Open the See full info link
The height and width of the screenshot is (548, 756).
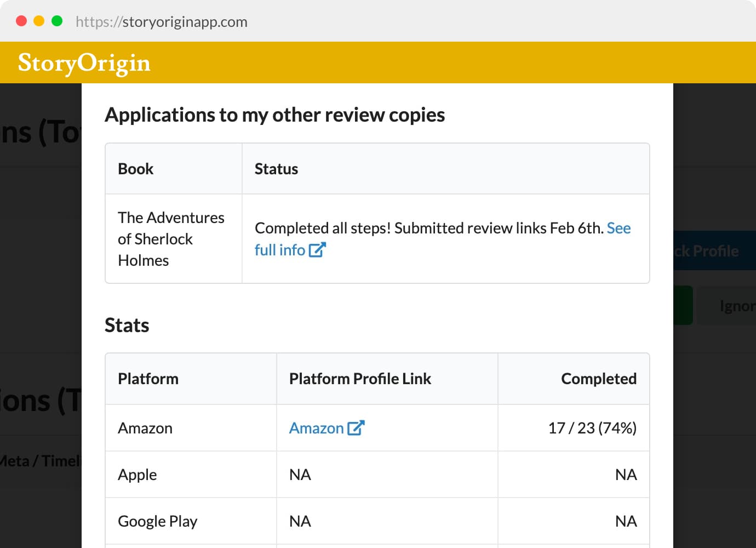(x=280, y=250)
